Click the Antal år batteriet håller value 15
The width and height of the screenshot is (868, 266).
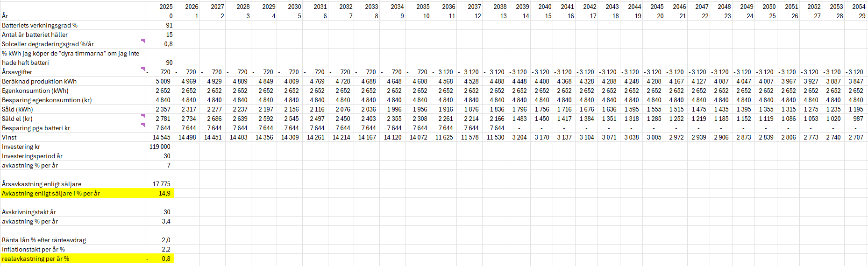(x=169, y=35)
